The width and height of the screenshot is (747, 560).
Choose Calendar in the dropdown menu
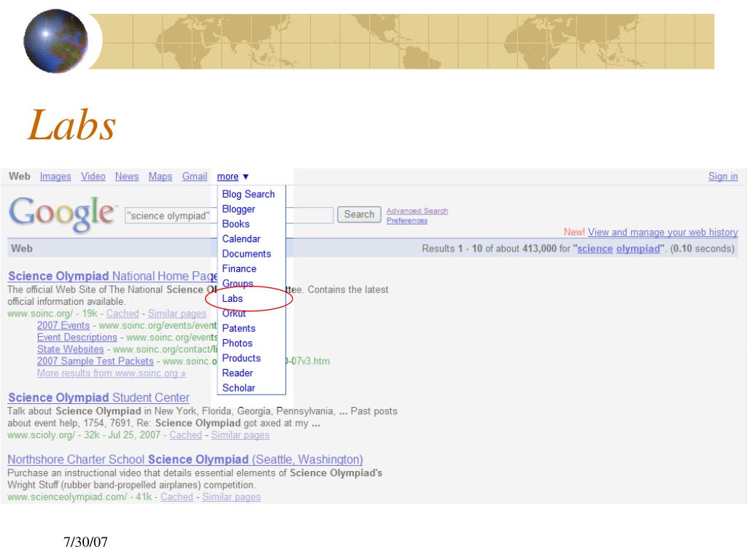(x=241, y=238)
